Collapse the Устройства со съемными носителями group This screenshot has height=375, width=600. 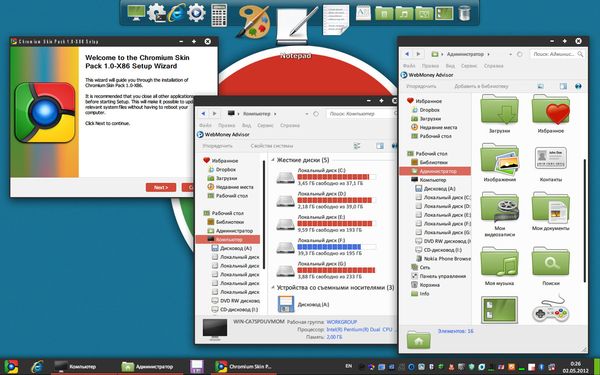pyautogui.click(x=273, y=287)
